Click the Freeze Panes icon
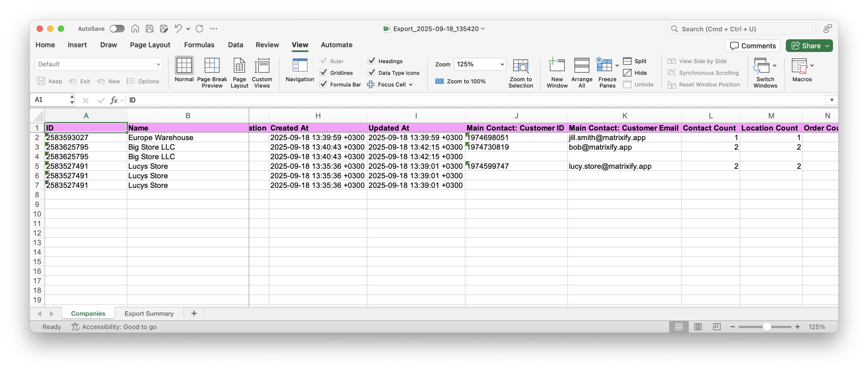Screen dimensions: 868x372 (604, 66)
